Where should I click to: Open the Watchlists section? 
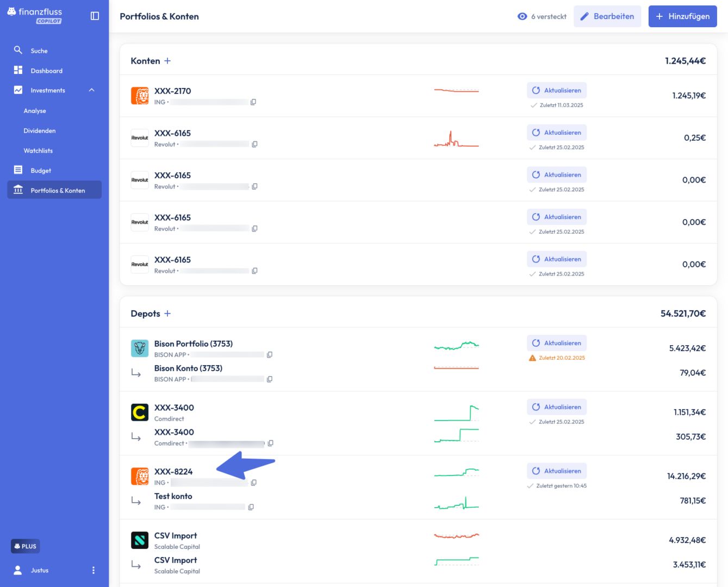coord(38,151)
